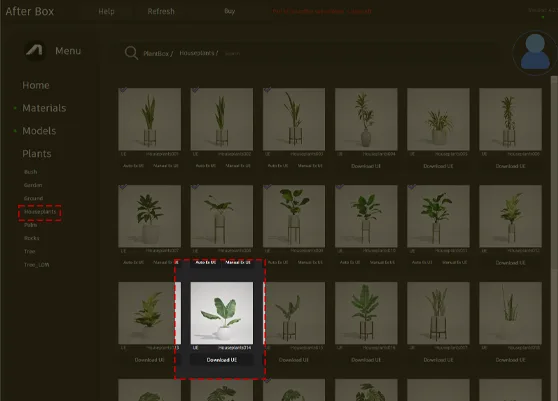Click Auto Ex UE under Houseplants010
This screenshot has width=558, height=401.
point(350,262)
